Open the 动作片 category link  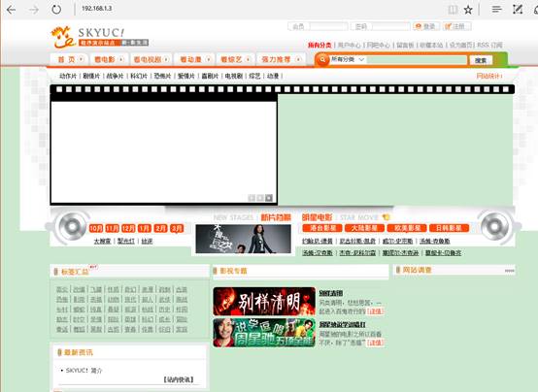(68, 76)
